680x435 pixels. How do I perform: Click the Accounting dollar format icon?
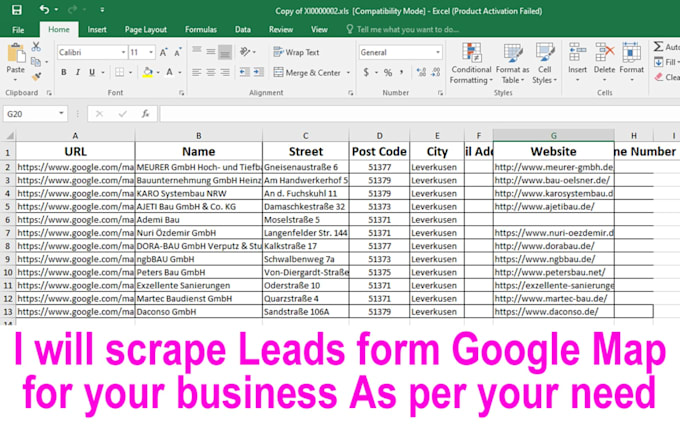click(366, 72)
